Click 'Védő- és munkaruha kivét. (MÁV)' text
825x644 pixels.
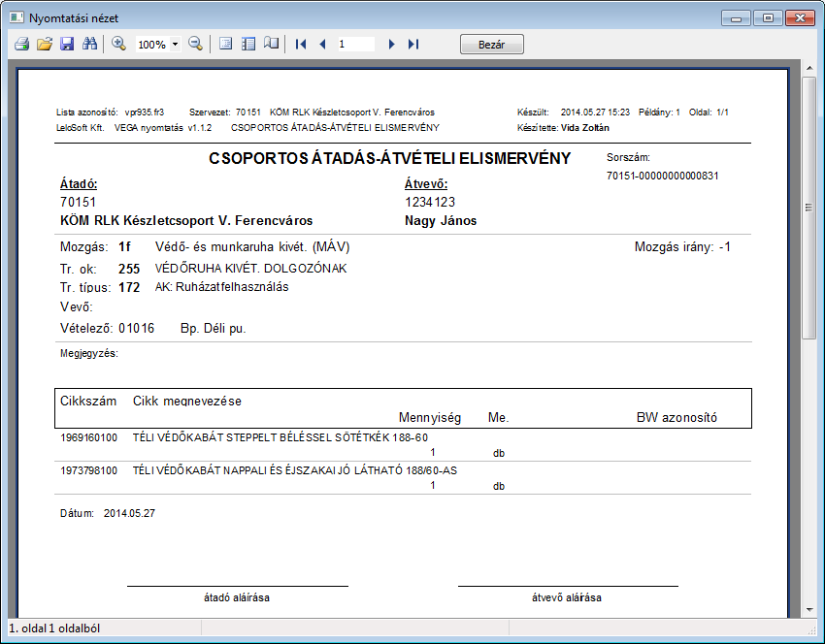(x=252, y=246)
